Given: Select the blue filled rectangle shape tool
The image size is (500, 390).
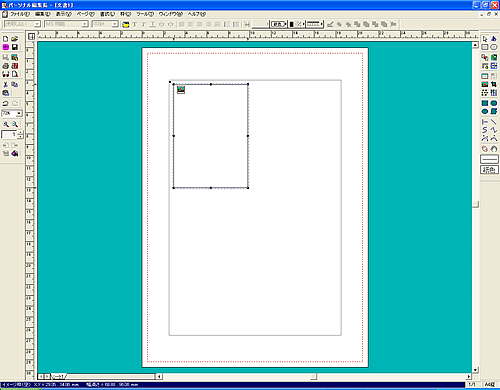Looking at the screenshot, I should tap(485, 103).
